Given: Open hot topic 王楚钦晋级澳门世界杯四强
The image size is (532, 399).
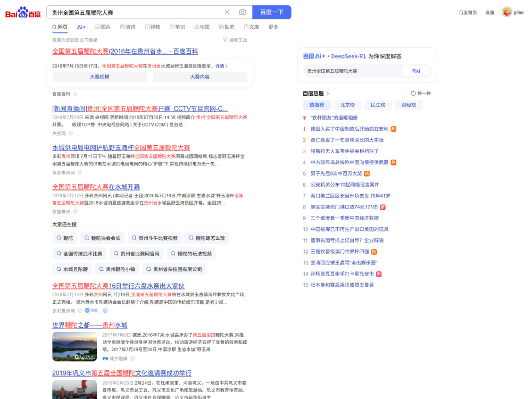Looking at the screenshot, I should pos(339,252).
